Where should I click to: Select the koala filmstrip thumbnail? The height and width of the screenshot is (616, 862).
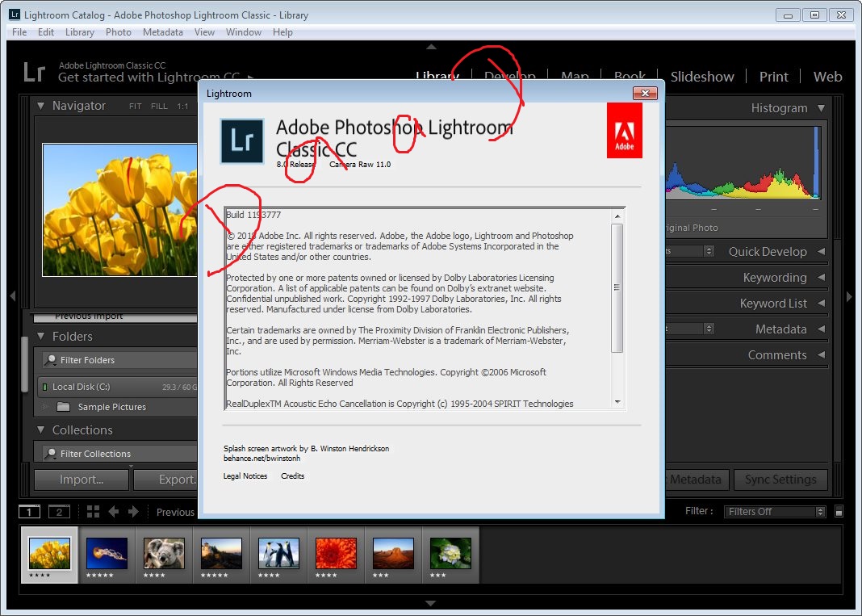(x=164, y=553)
